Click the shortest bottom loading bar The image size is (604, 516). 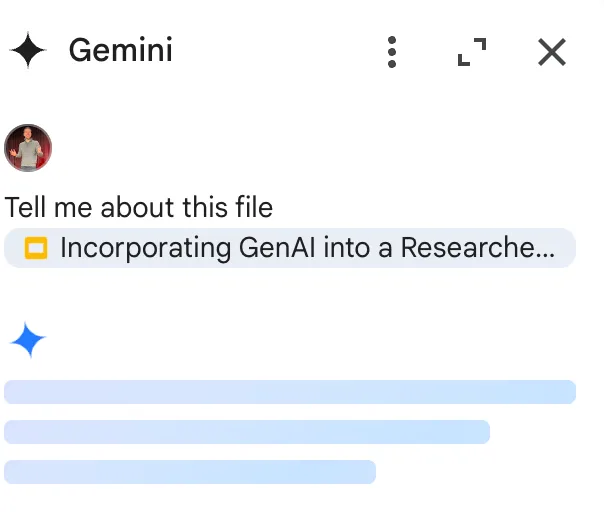tap(190, 472)
